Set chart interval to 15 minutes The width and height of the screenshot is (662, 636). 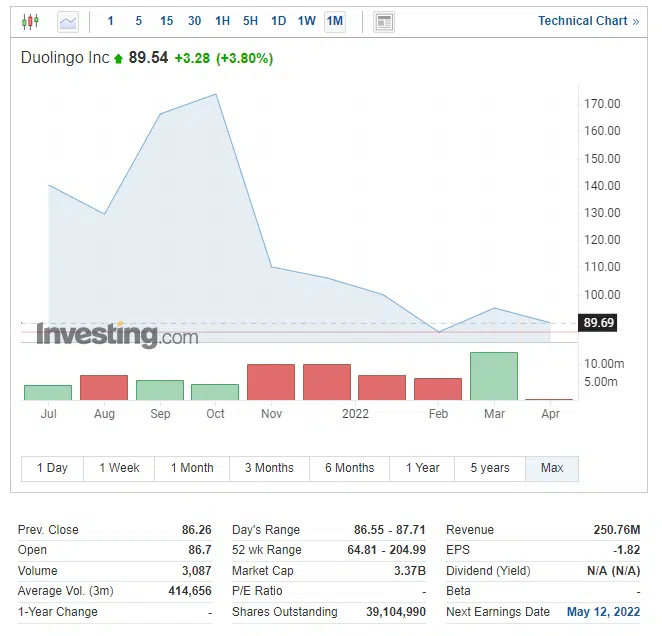coord(166,21)
